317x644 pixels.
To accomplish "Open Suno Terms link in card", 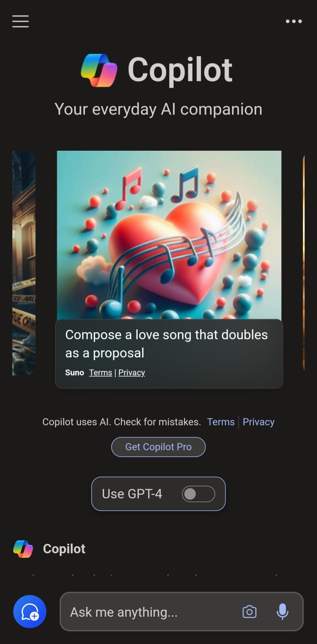I will (101, 373).
